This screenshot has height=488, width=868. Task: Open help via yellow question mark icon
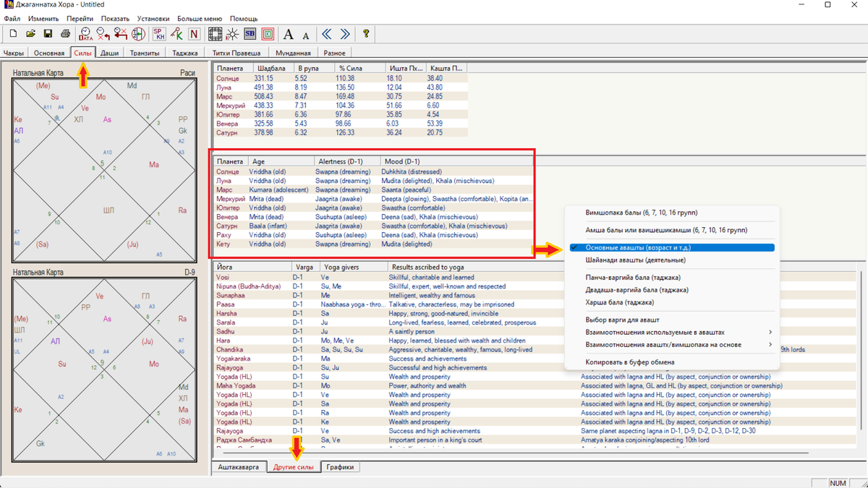tap(366, 33)
